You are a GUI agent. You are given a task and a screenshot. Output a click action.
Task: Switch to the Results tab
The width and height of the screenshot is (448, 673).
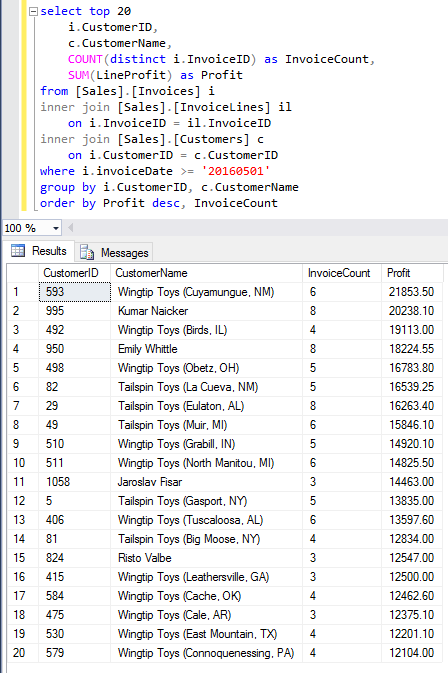click(39, 251)
